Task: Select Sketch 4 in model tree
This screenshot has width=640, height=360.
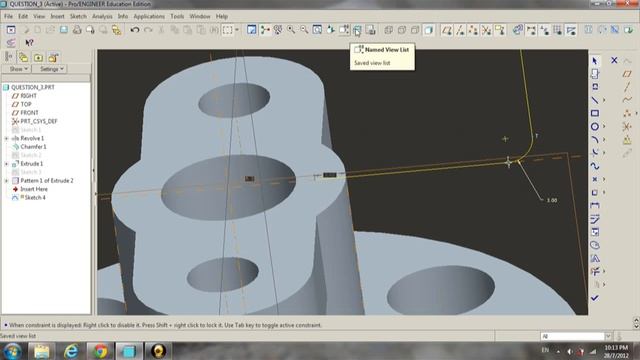Action: coord(29,198)
